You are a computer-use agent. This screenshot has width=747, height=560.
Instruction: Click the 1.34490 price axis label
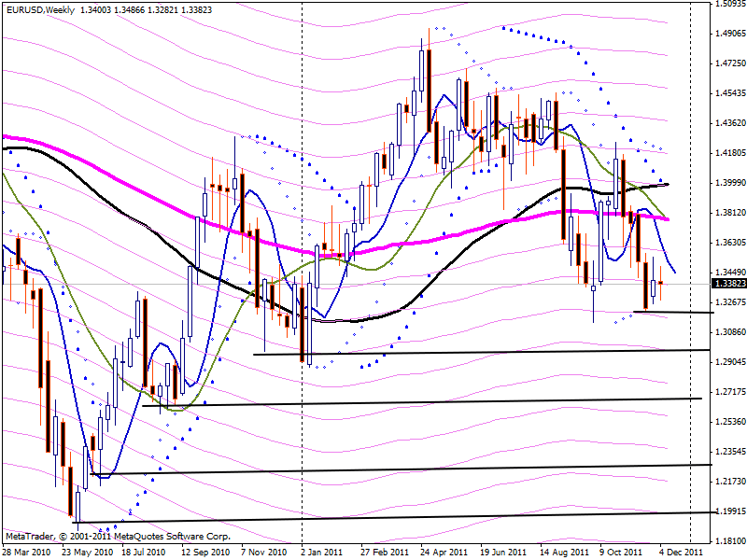[730, 273]
